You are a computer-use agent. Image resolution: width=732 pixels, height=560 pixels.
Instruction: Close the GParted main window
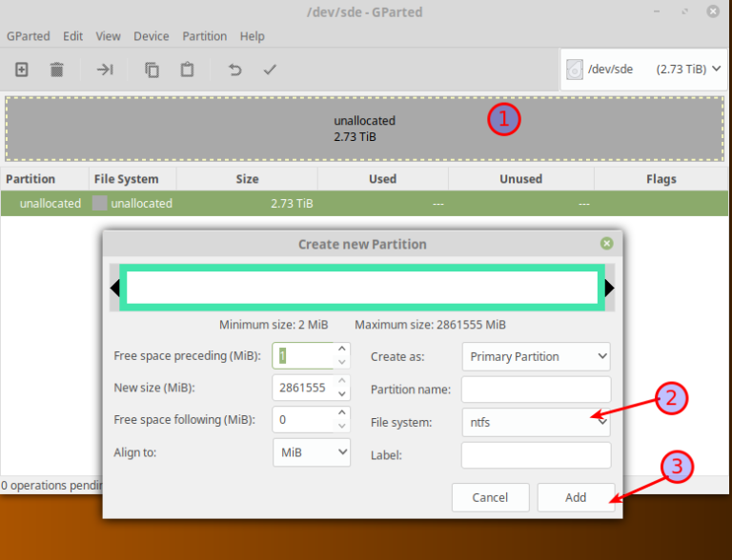[x=713, y=11]
